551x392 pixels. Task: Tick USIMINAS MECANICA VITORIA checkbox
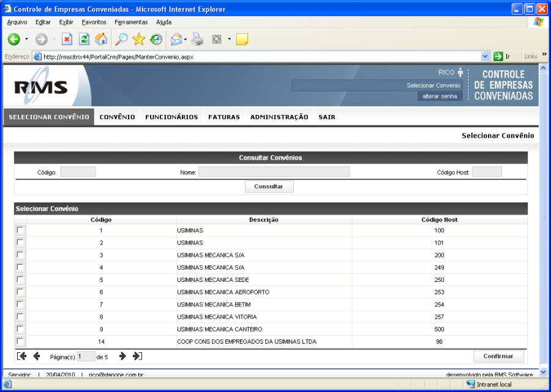click(x=20, y=316)
